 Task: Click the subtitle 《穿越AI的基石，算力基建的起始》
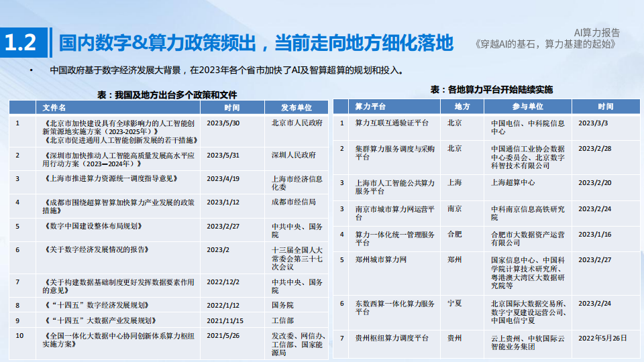(545, 44)
